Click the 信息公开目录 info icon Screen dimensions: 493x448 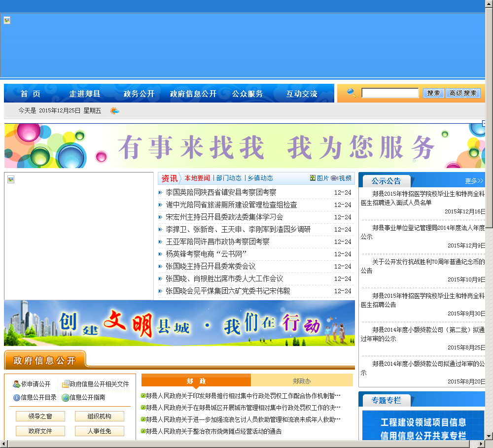(17, 398)
